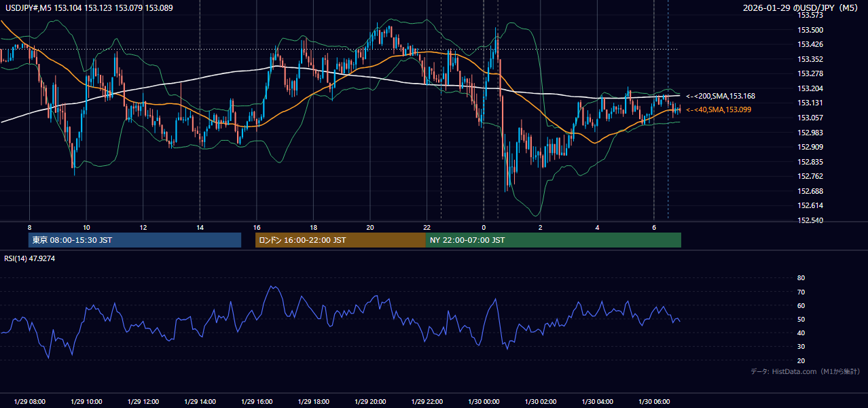Click the 1/29 08:00 date label
This screenshot has height=408, width=868.
click(x=29, y=402)
